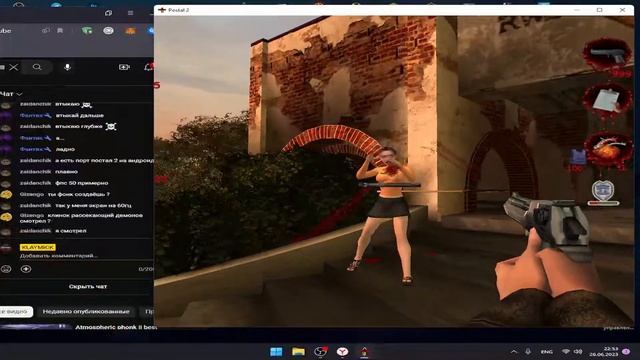Click the Скрыть чат button
This screenshot has width=640, height=360.
(x=88, y=287)
